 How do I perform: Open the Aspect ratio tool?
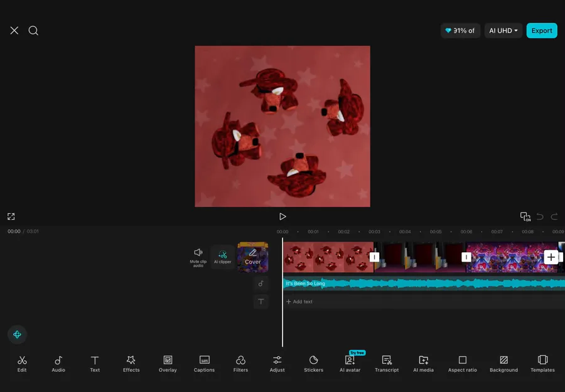tap(462, 364)
